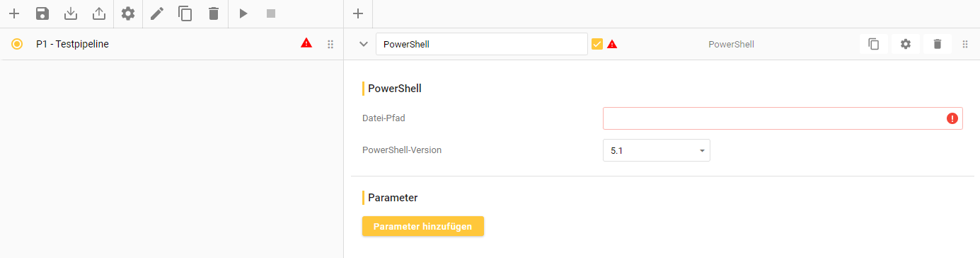Run the pipeline with play button

(243, 13)
